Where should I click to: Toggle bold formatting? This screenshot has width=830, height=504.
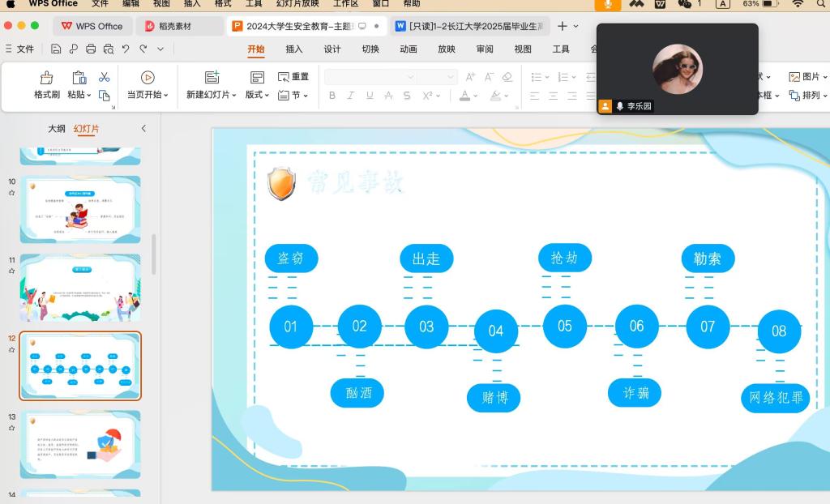(x=332, y=96)
